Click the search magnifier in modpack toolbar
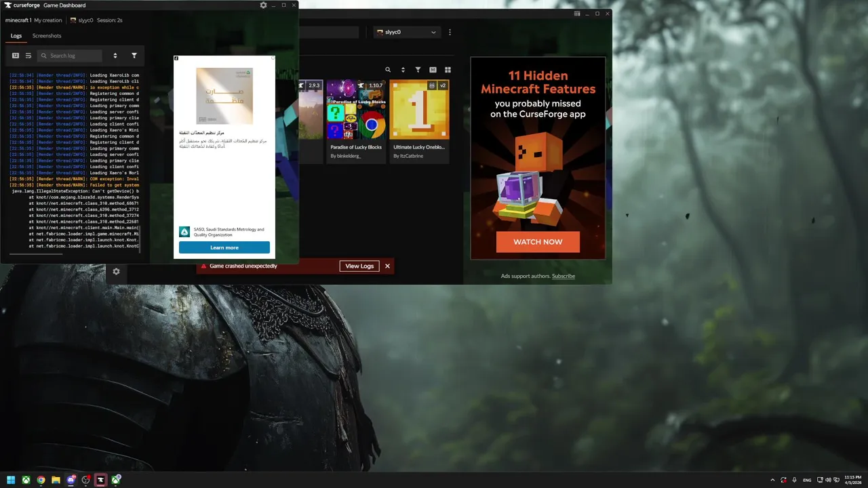Viewport: 868px width, 488px height. point(388,70)
